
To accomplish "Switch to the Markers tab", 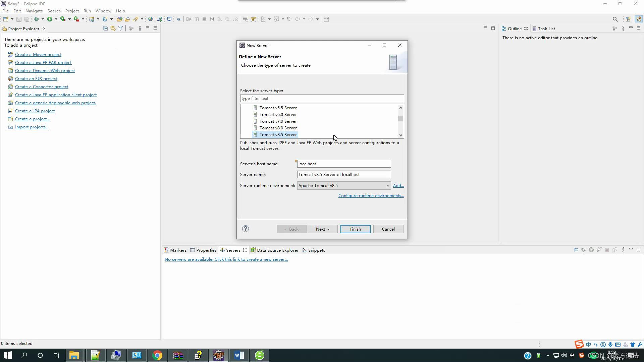I will pyautogui.click(x=175, y=250).
